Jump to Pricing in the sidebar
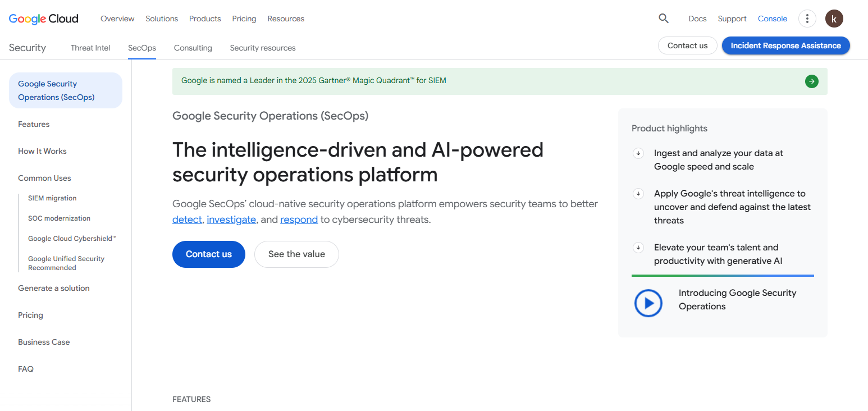The height and width of the screenshot is (411, 868). tap(30, 315)
